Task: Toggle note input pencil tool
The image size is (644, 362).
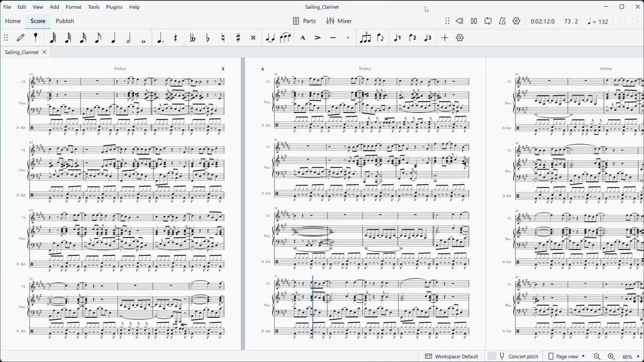Action: pos(21,38)
